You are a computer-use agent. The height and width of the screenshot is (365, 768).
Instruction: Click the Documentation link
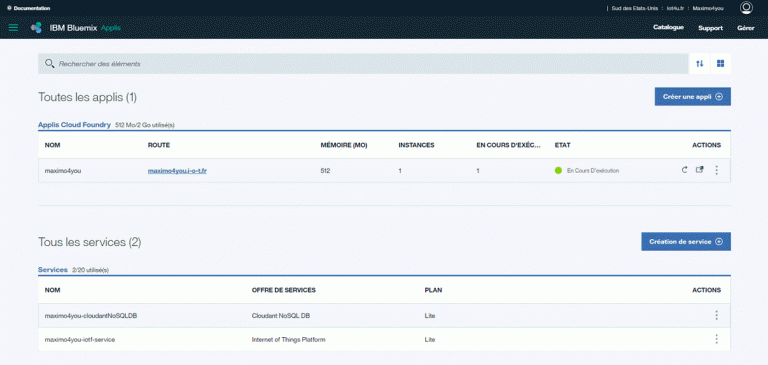click(28, 8)
